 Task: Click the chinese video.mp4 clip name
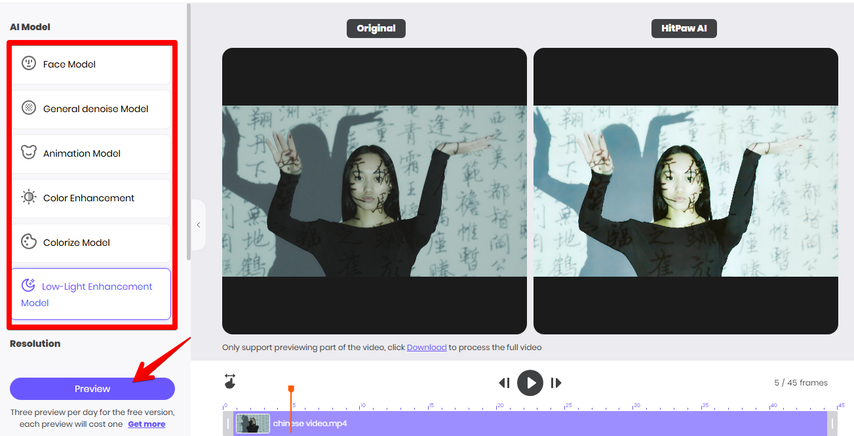[310, 423]
